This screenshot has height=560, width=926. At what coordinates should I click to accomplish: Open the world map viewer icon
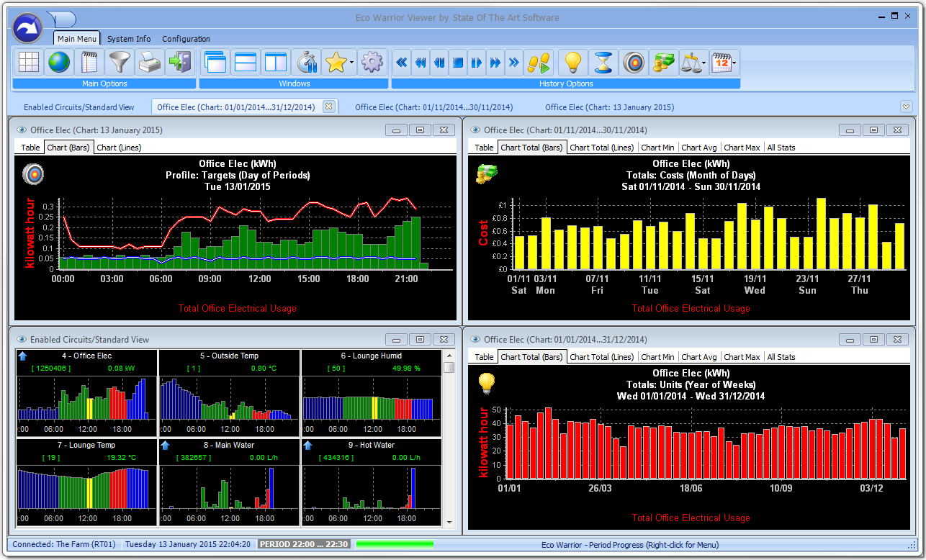point(58,62)
